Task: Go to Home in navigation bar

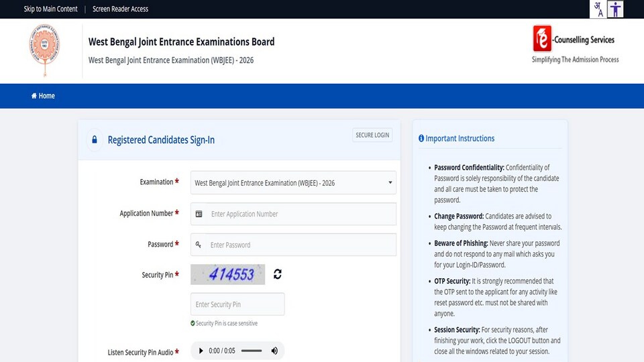Action: pyautogui.click(x=43, y=96)
